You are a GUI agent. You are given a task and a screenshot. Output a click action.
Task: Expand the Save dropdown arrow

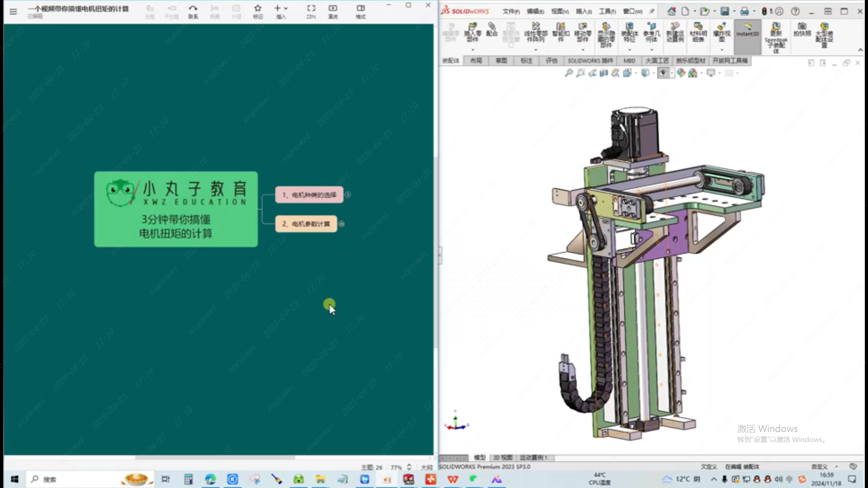tap(734, 11)
